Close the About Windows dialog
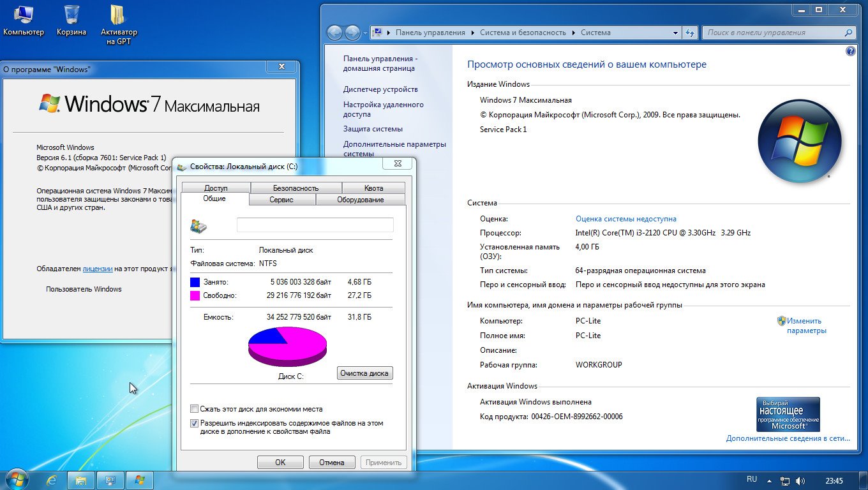The image size is (868, 490). (x=282, y=66)
